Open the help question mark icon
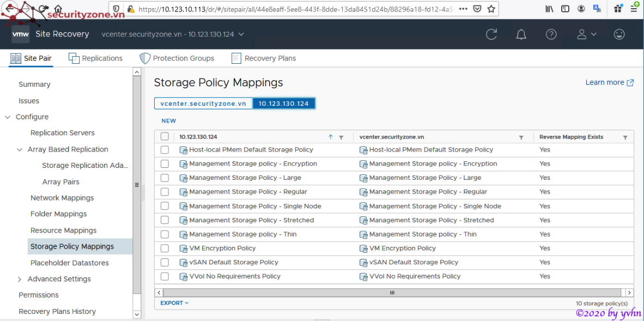This screenshot has height=321, width=644. coord(551,34)
